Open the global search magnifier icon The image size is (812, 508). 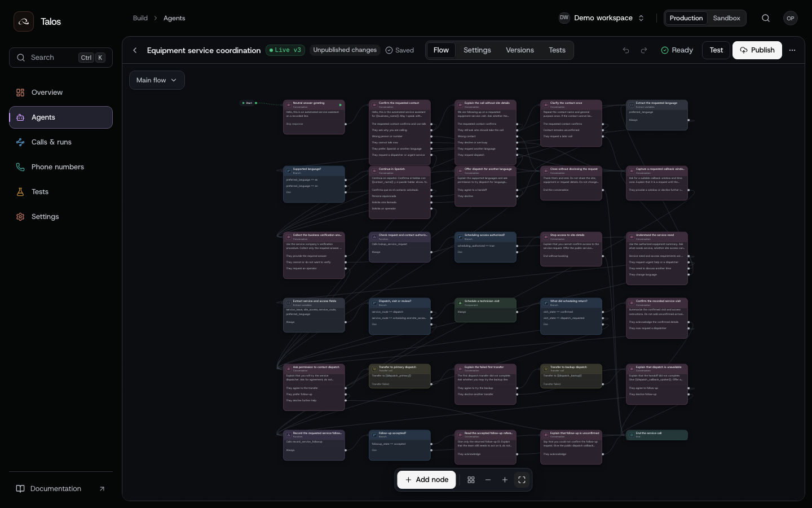pos(766,18)
